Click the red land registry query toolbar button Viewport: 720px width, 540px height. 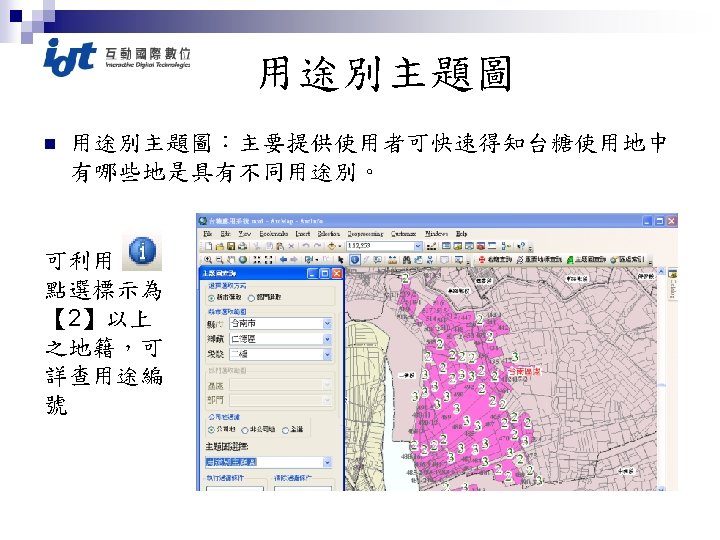[494, 259]
